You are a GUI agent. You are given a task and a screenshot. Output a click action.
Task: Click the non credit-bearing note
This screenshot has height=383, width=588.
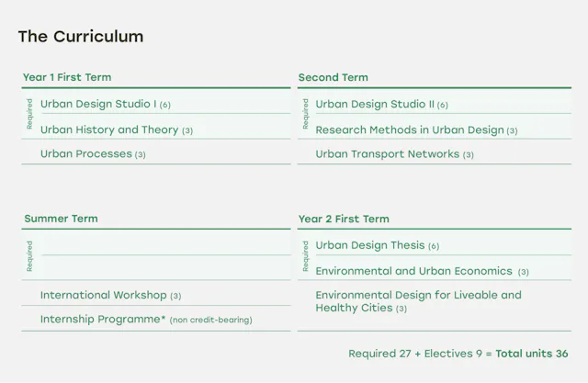tap(211, 320)
